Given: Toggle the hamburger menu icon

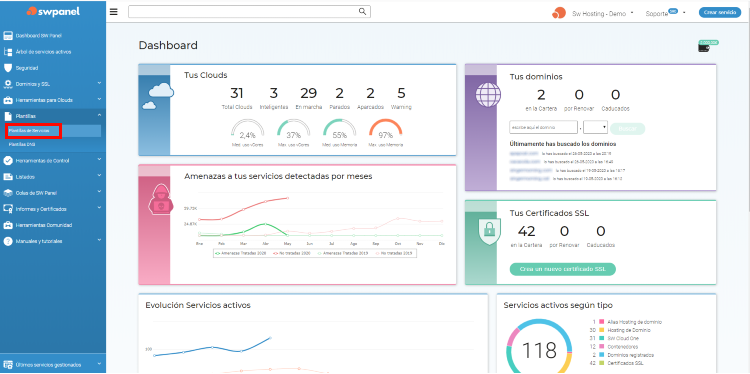Looking at the screenshot, I should [113, 12].
